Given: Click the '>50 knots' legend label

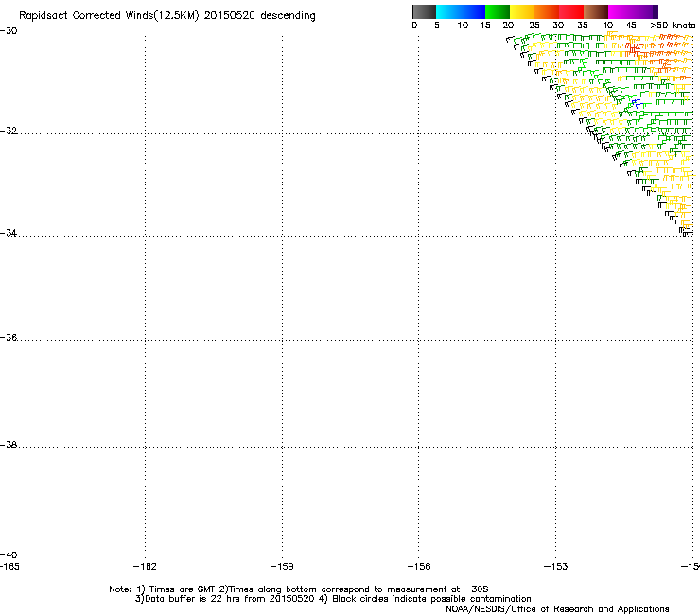Looking at the screenshot, I should click(x=673, y=26).
